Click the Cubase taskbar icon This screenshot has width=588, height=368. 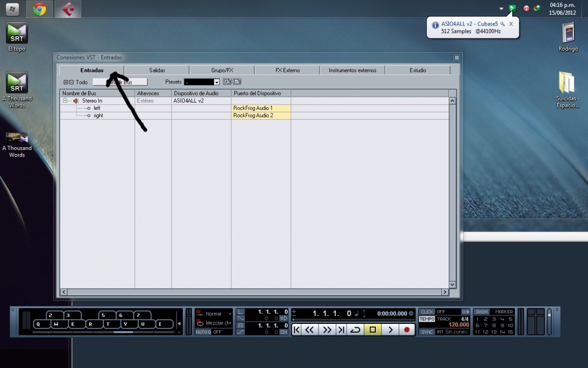pos(68,9)
